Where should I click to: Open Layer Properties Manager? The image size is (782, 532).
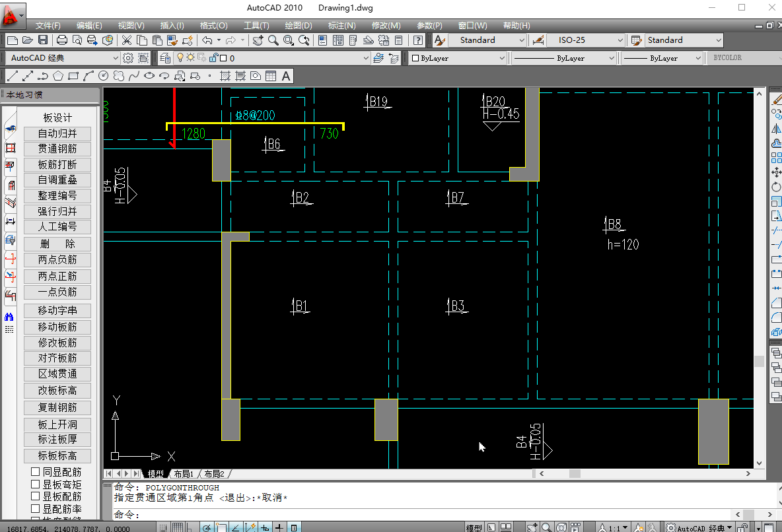165,58
